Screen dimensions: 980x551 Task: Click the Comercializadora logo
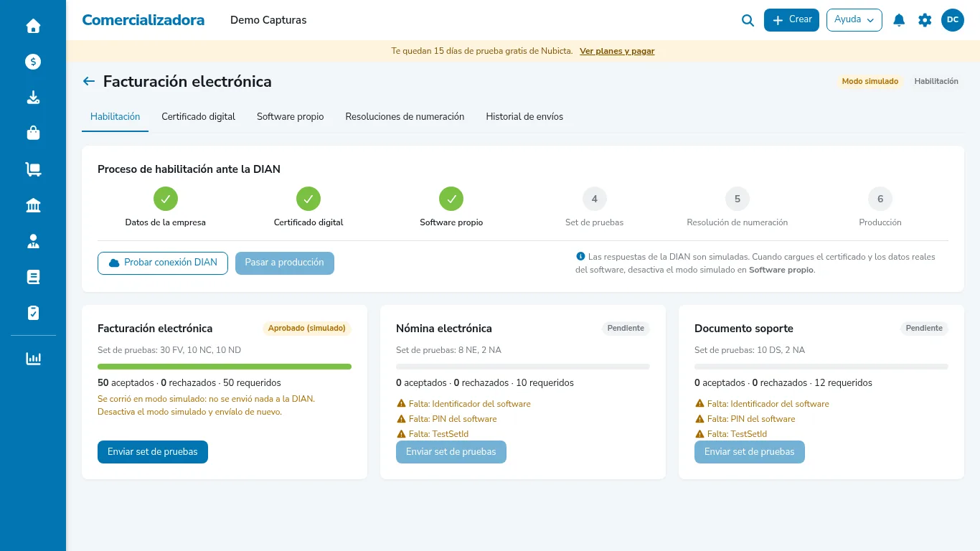point(143,20)
